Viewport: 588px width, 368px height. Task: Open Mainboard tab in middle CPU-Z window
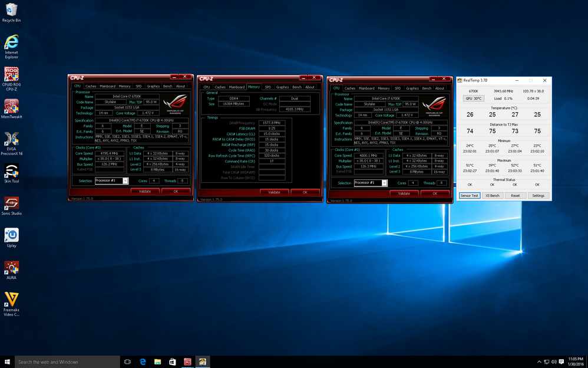coord(237,87)
